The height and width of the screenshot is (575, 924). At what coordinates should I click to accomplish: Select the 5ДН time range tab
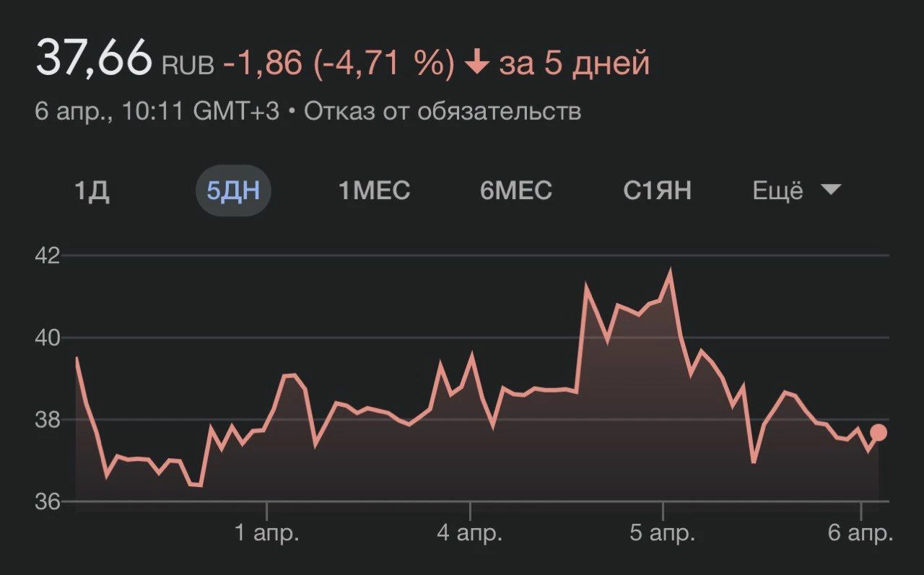pos(233,191)
